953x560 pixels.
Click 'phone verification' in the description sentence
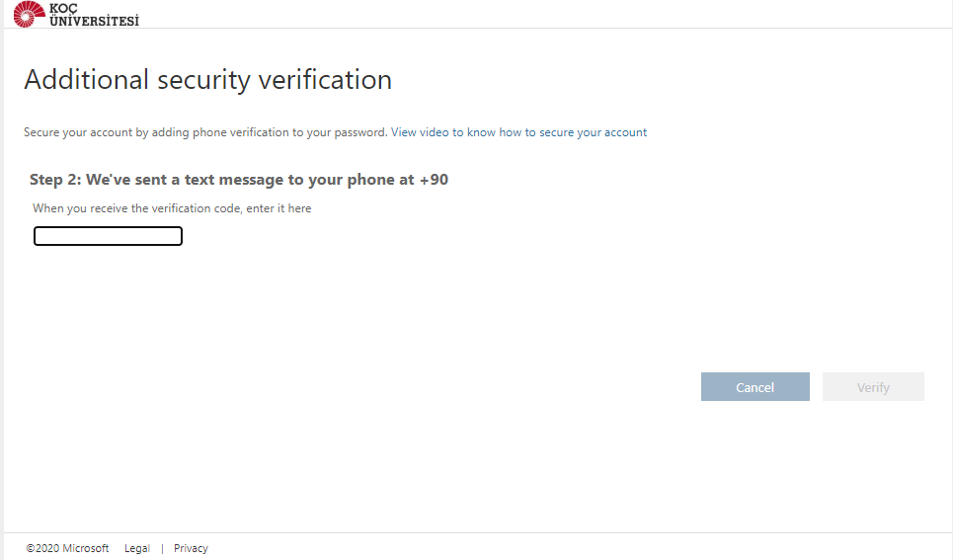241,132
